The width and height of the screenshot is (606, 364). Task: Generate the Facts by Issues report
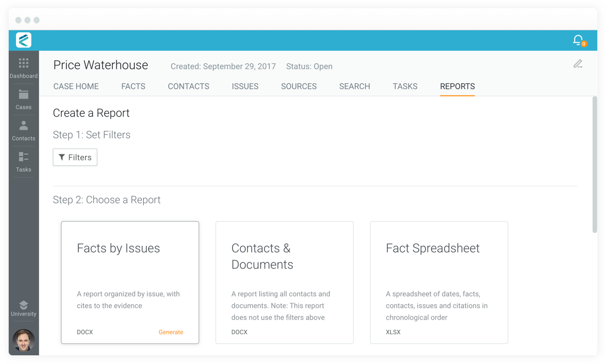[171, 332]
